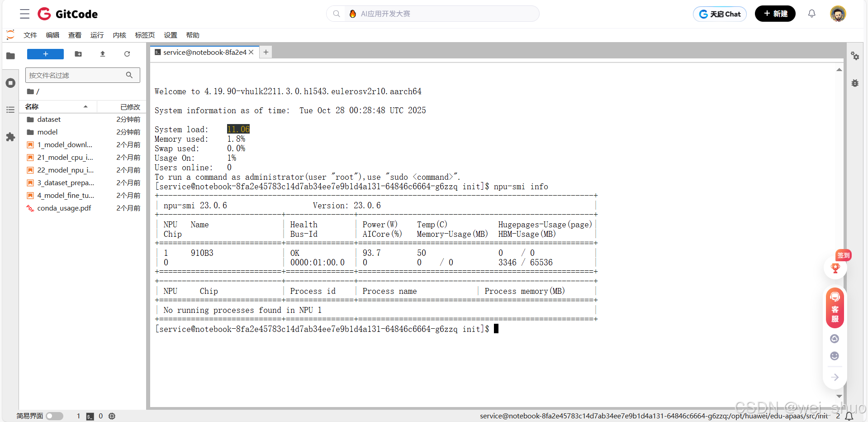This screenshot has width=868, height=422.
Task: Open the 帮助 menu
Action: pyautogui.click(x=193, y=35)
